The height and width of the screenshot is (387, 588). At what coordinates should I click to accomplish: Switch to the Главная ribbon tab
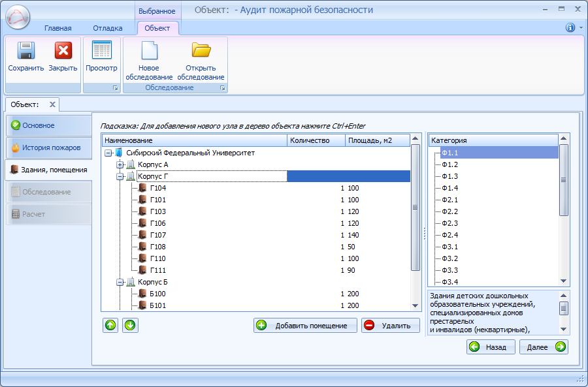click(x=57, y=28)
